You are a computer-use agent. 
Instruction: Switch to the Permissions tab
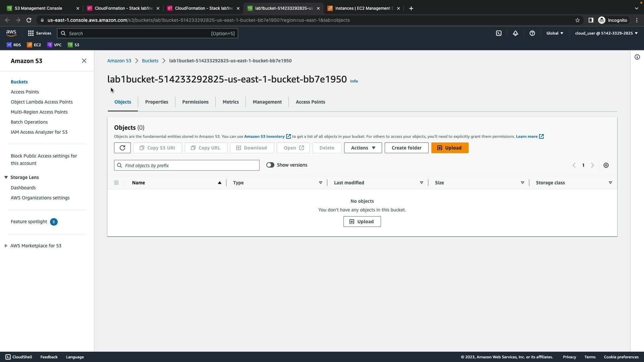pos(195,102)
